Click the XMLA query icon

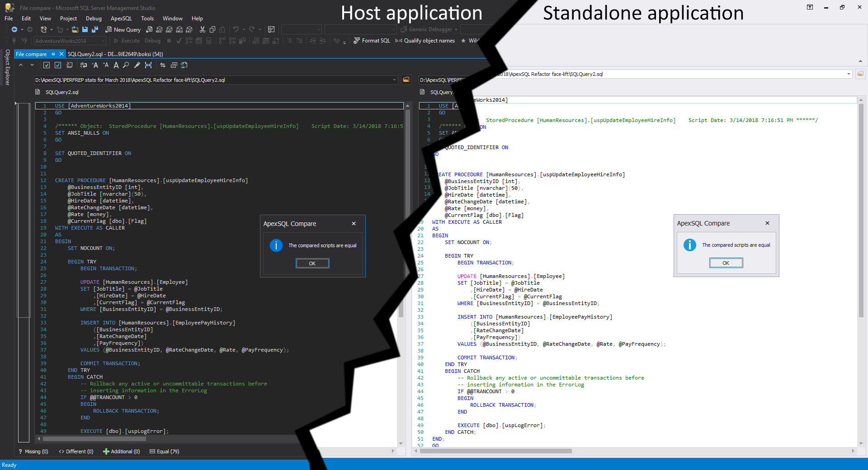tap(179, 29)
